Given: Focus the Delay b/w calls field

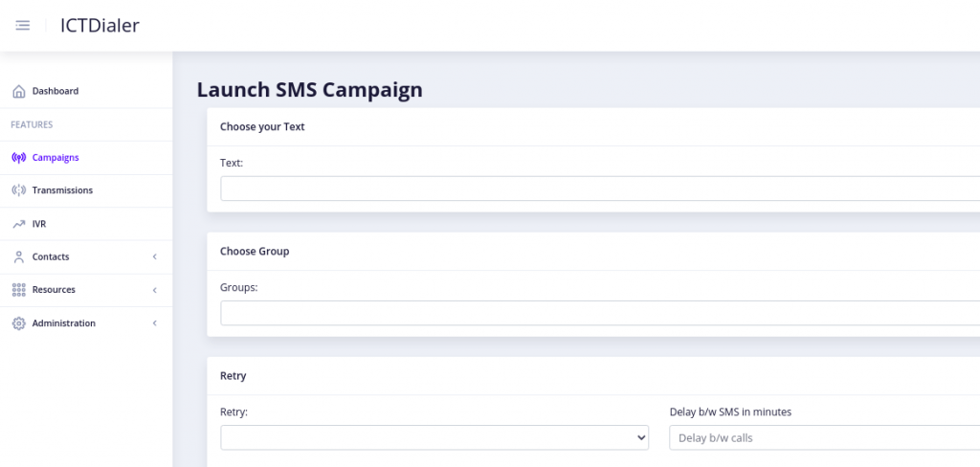Looking at the screenshot, I should [824, 437].
